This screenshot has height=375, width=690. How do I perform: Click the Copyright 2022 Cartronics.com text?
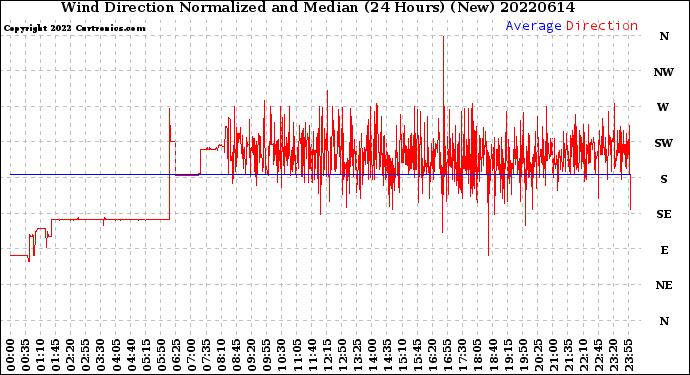[x=74, y=28]
